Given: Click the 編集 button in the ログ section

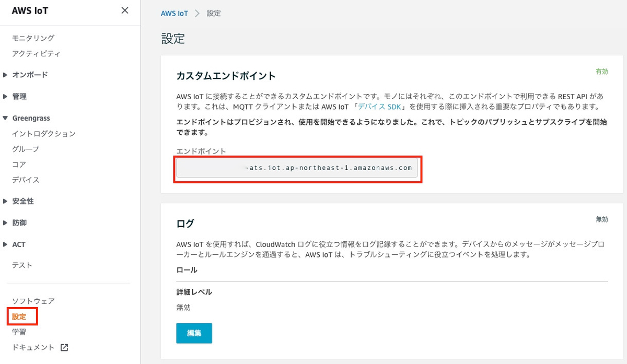Looking at the screenshot, I should (194, 333).
